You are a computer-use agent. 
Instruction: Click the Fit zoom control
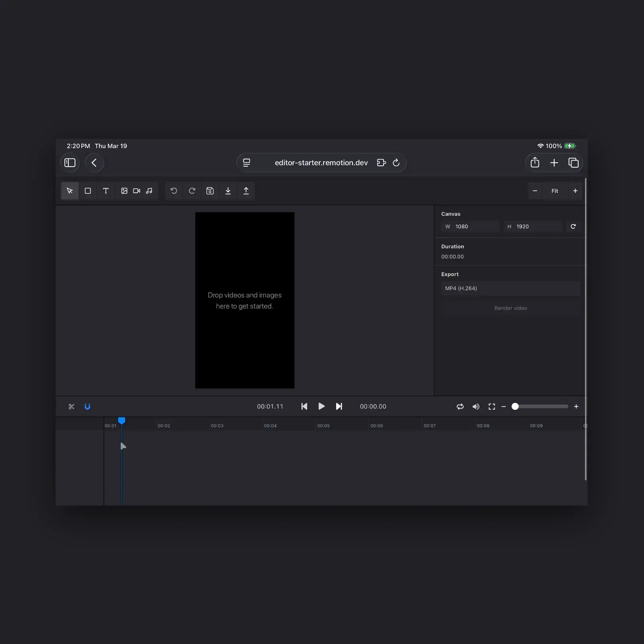point(555,191)
